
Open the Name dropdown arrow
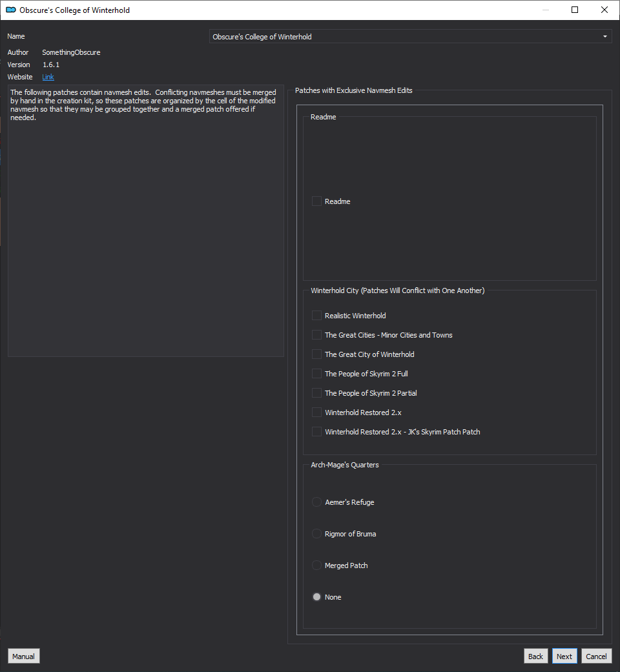pos(604,36)
